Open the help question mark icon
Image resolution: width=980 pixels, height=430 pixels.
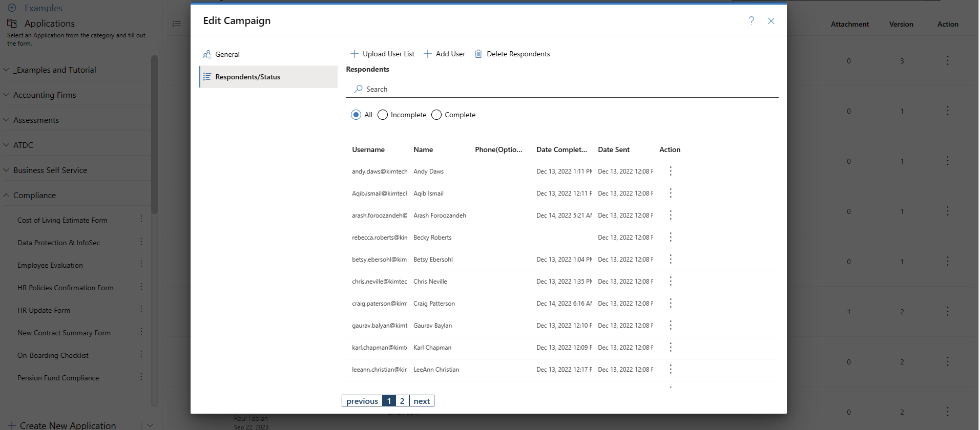click(x=751, y=20)
